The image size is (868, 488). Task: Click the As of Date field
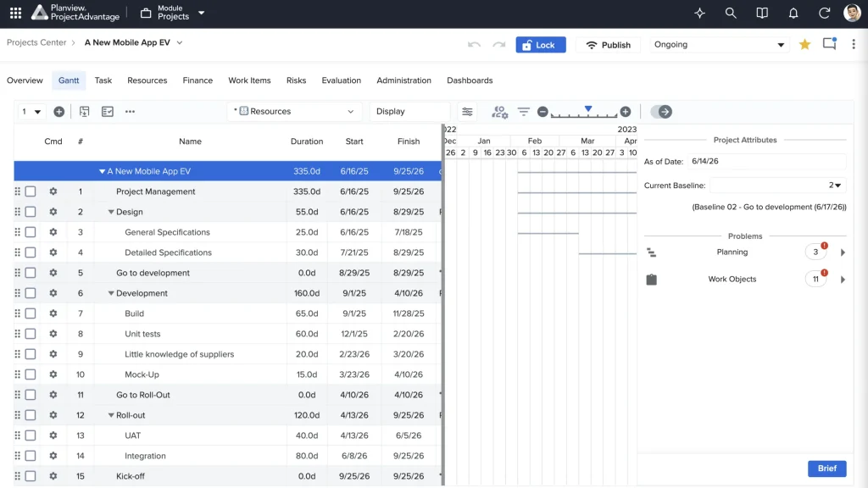[x=767, y=162]
